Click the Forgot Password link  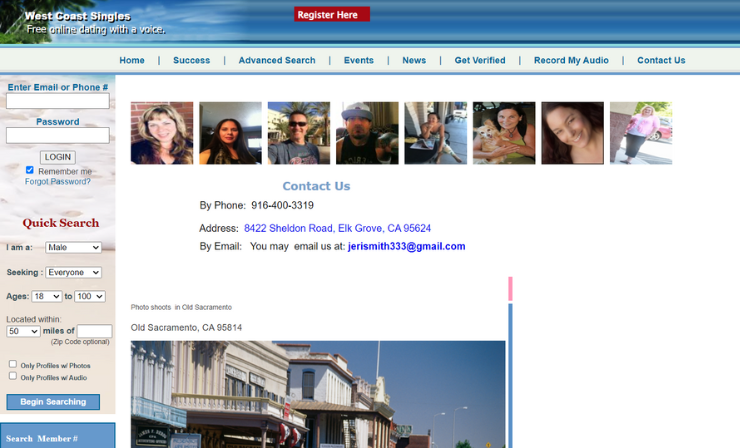(x=58, y=182)
